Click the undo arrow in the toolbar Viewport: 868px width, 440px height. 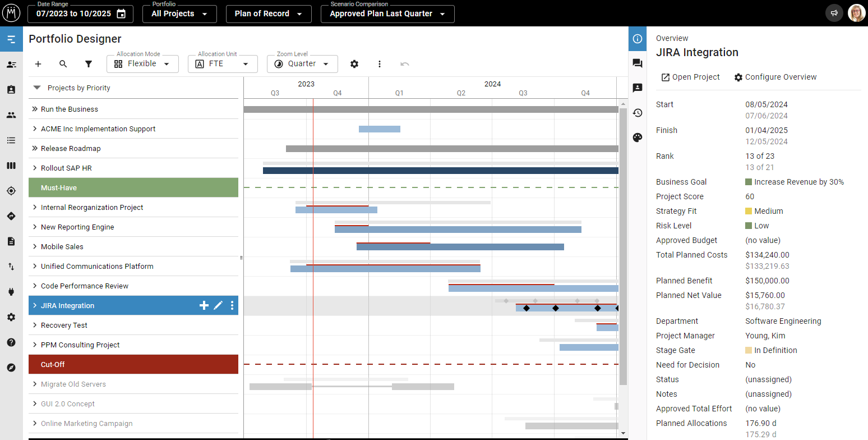[x=404, y=64]
